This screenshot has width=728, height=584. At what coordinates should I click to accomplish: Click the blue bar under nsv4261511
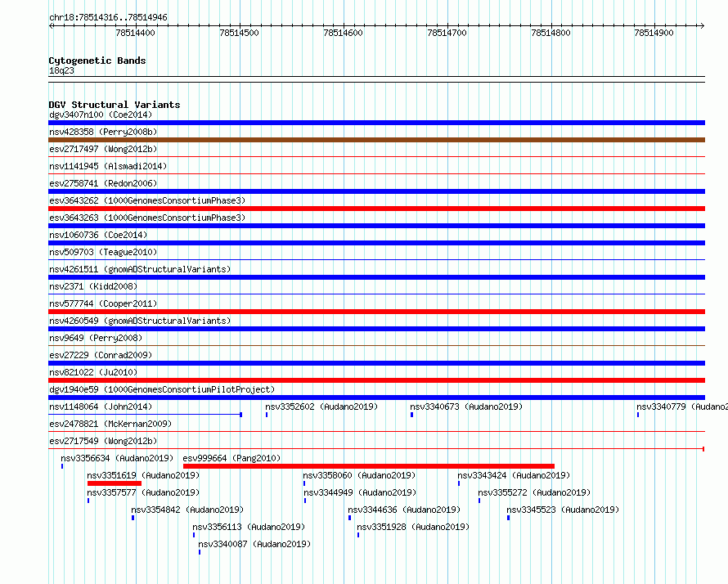coord(376,277)
